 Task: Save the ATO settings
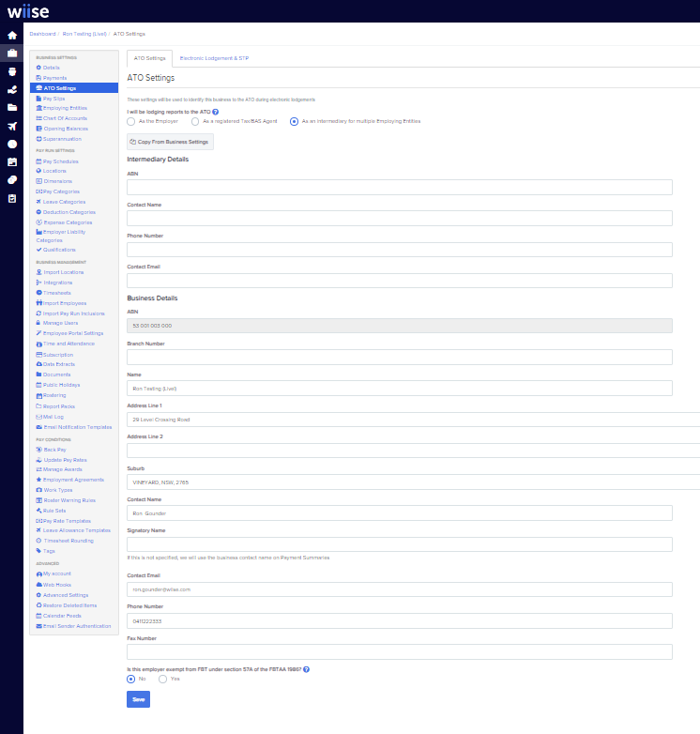[139, 699]
